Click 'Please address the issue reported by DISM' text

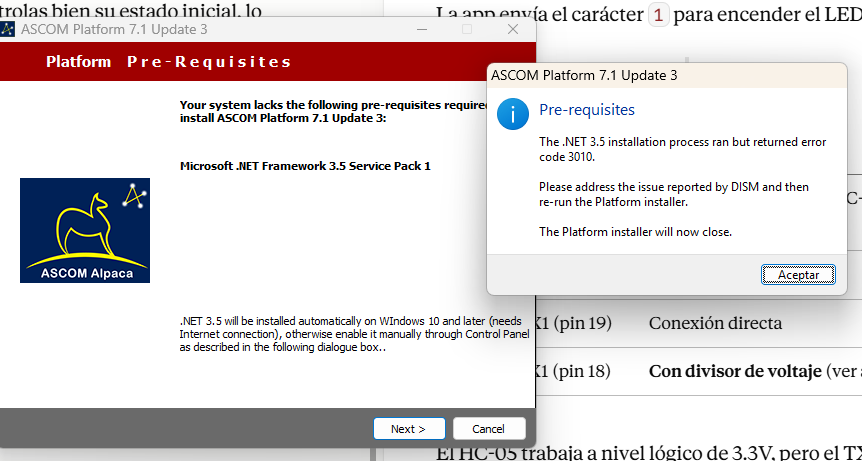tap(673, 194)
